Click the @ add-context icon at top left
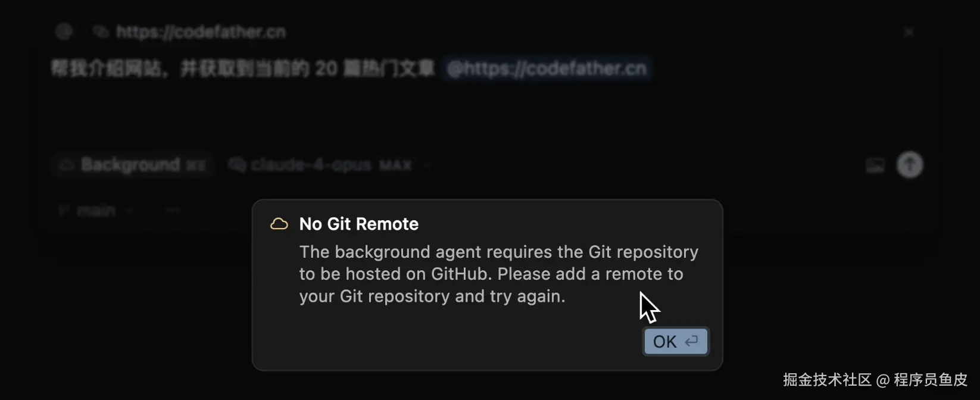980x400 pixels. point(64,32)
